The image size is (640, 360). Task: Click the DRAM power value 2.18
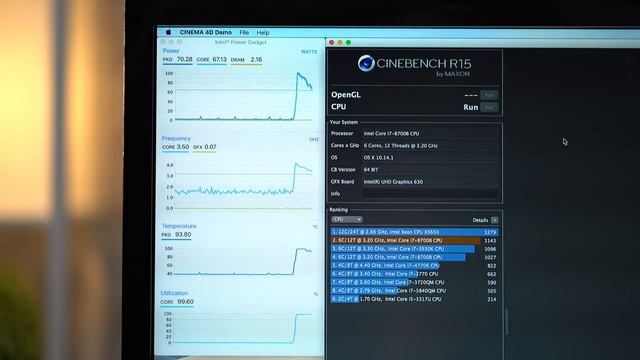256,60
